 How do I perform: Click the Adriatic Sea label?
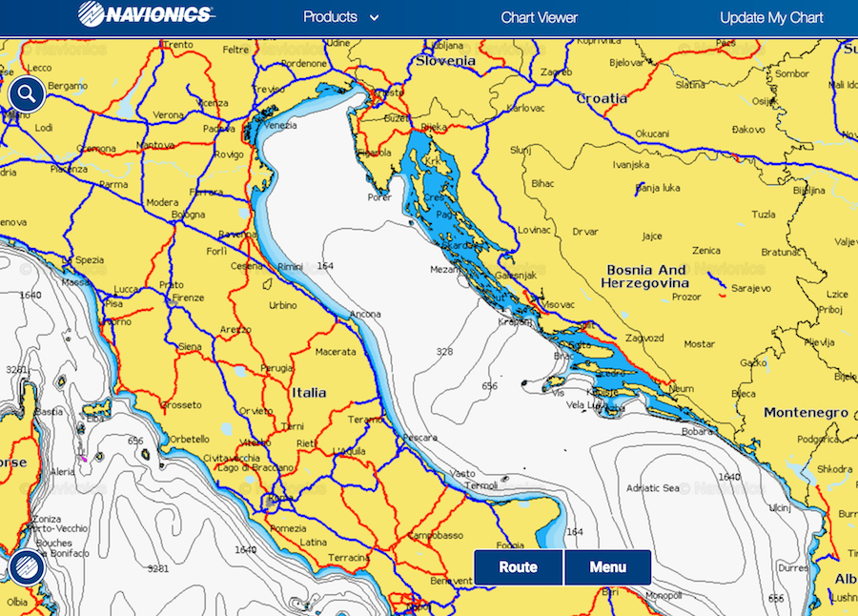click(653, 488)
